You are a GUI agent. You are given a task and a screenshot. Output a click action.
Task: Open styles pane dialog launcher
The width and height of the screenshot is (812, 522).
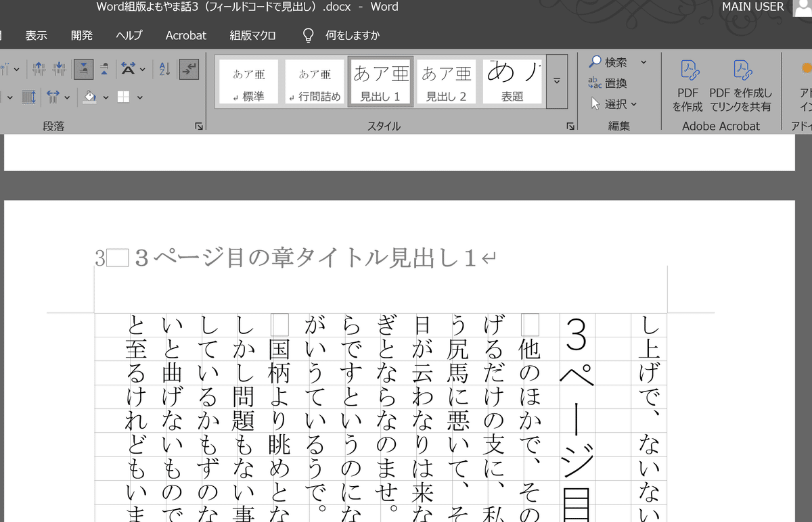[x=570, y=126]
